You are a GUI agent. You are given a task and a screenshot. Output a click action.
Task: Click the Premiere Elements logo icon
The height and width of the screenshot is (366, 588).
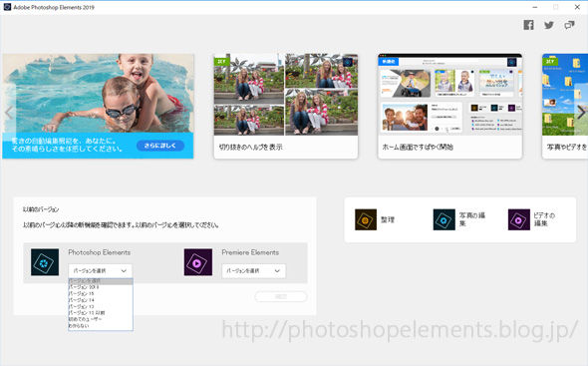pyautogui.click(x=198, y=262)
